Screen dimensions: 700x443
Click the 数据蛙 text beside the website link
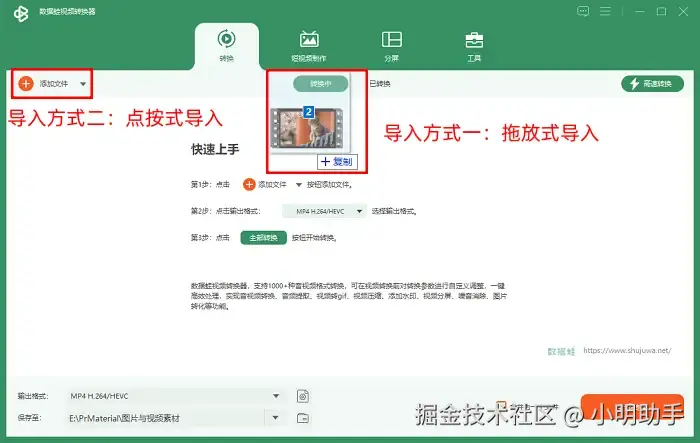click(x=561, y=351)
